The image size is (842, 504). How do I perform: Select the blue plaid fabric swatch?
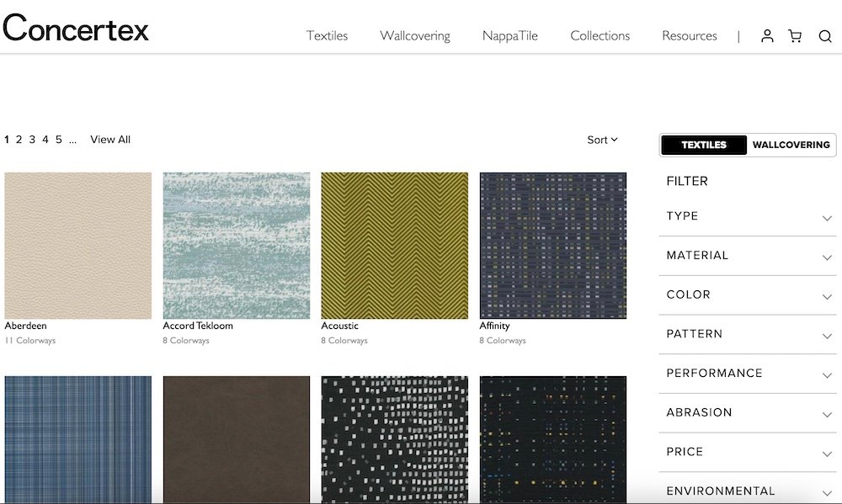(x=77, y=439)
